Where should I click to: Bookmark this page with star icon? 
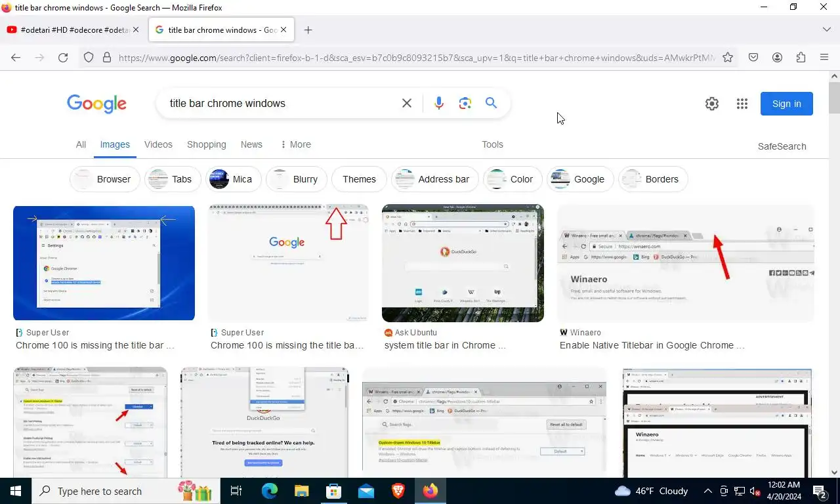(728, 58)
